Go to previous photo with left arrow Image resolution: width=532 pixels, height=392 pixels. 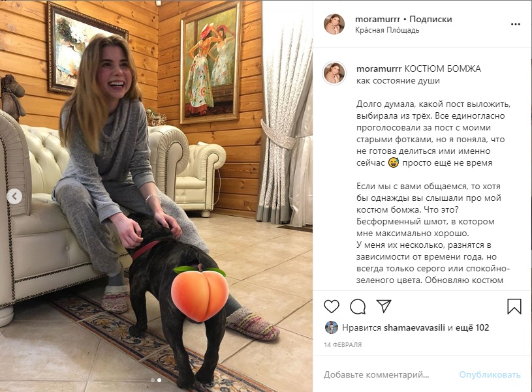[14, 196]
